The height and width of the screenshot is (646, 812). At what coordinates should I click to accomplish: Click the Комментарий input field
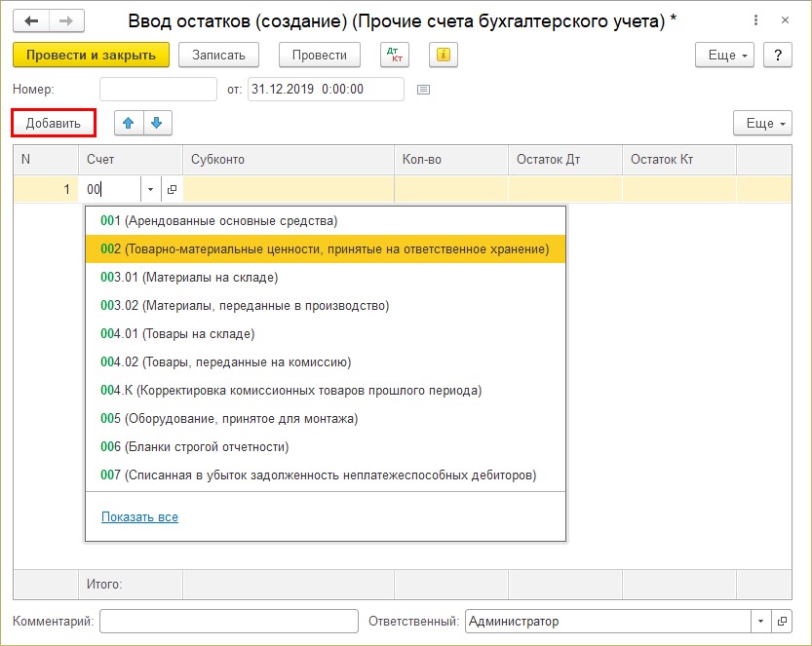(x=229, y=621)
